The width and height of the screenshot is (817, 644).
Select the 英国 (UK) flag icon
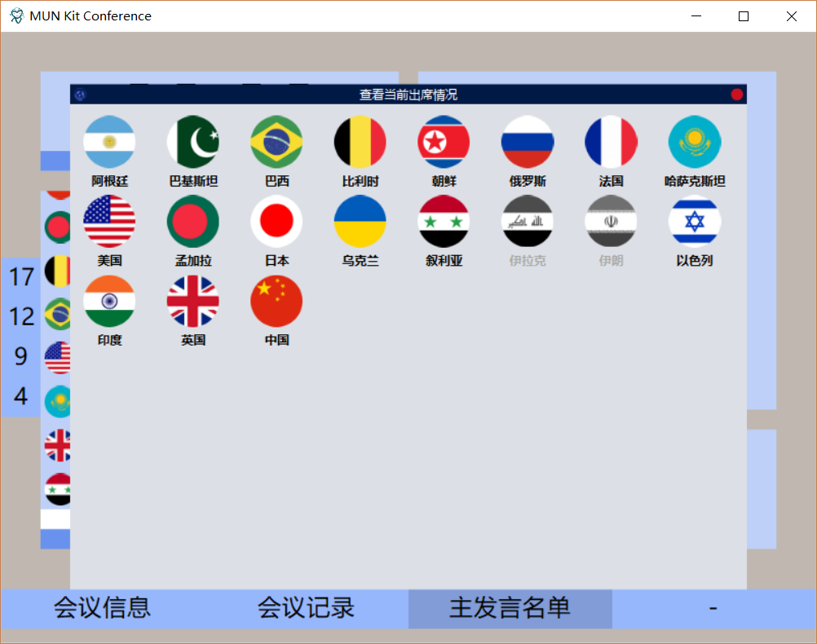(x=192, y=301)
